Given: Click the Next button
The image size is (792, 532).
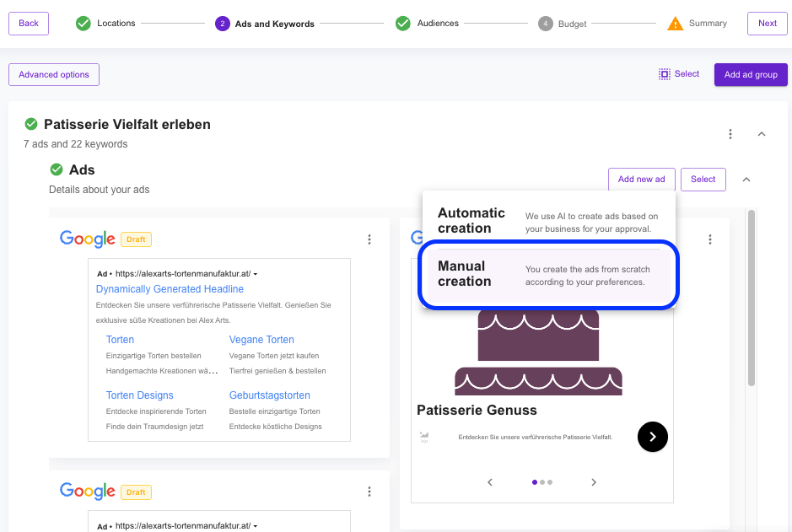Looking at the screenshot, I should coord(767,24).
